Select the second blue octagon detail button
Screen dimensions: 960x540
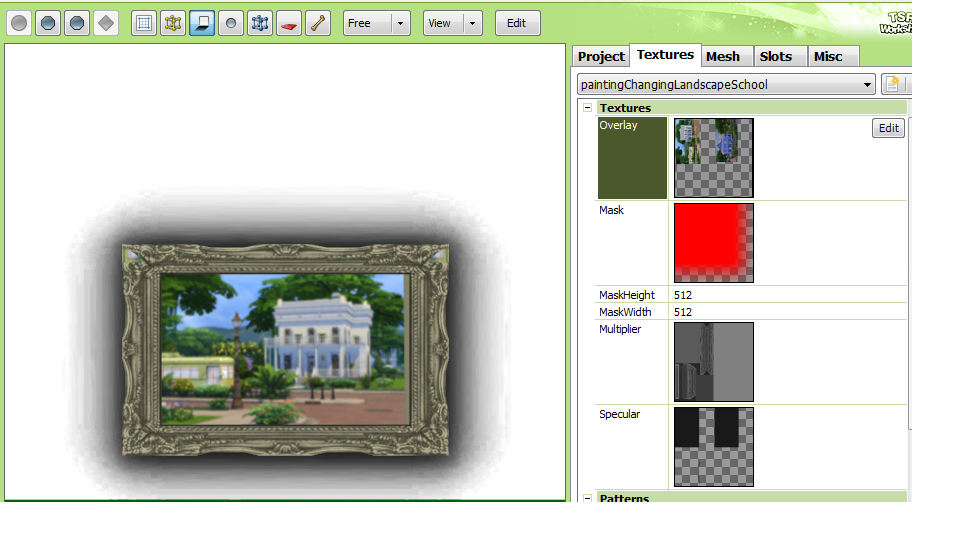click(77, 23)
